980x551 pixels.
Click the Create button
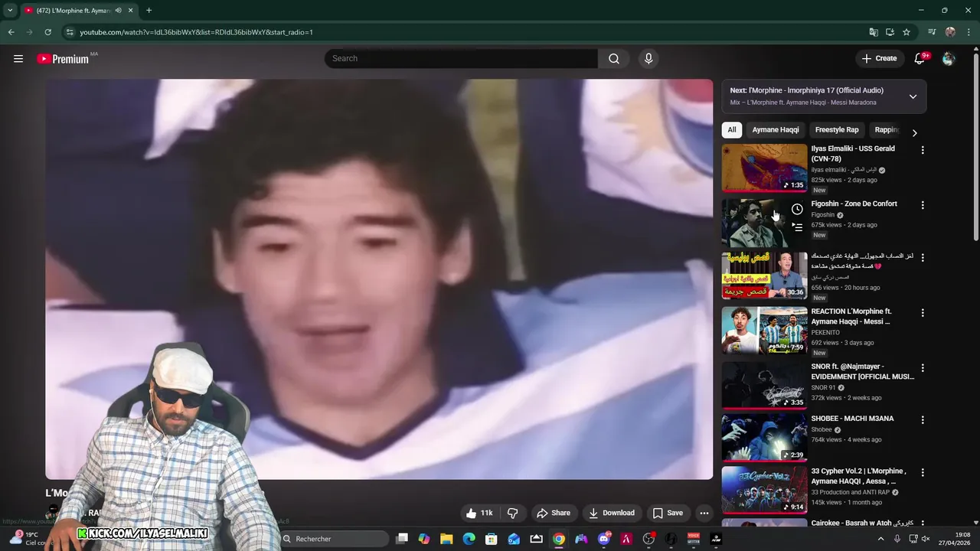pos(879,58)
